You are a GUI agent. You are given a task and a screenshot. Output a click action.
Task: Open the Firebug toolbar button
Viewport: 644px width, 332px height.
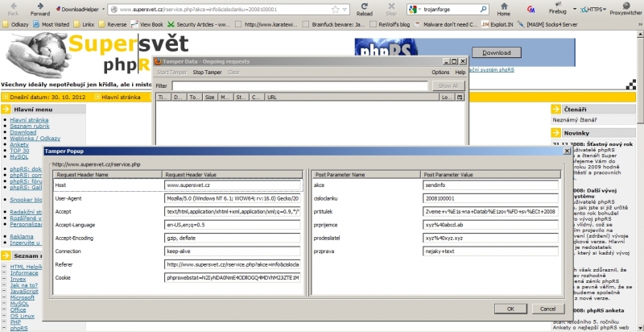(559, 9)
